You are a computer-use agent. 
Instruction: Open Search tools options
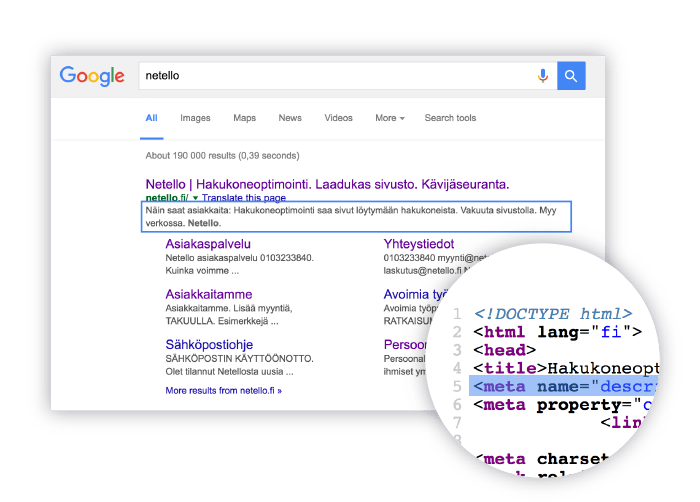pos(450,118)
